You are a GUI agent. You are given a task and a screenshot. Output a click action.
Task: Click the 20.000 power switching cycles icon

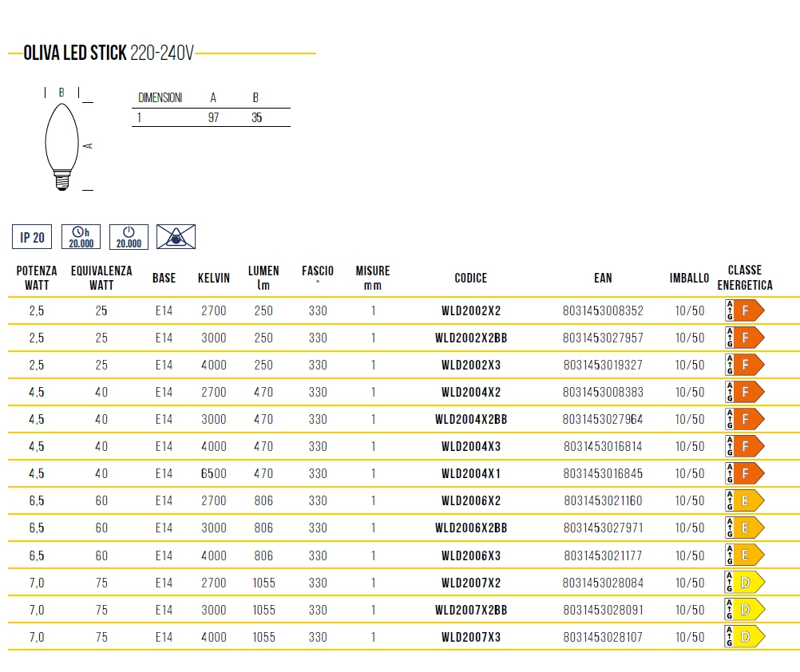click(129, 237)
